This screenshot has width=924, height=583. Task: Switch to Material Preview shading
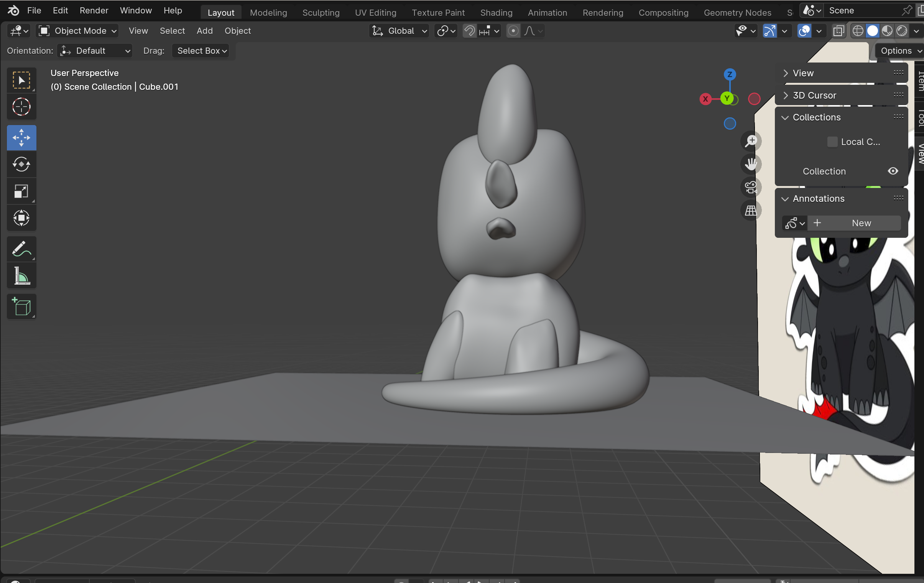tap(887, 31)
